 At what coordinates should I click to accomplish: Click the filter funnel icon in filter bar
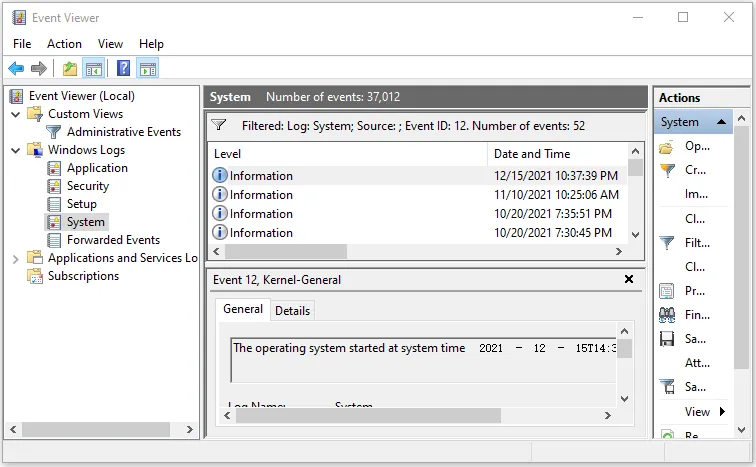coord(219,125)
